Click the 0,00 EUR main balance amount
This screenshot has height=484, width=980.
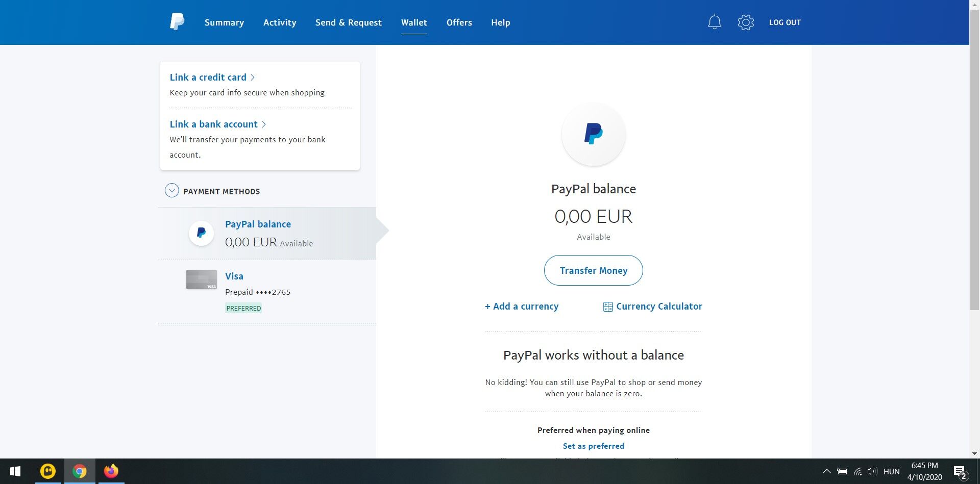[x=594, y=217]
